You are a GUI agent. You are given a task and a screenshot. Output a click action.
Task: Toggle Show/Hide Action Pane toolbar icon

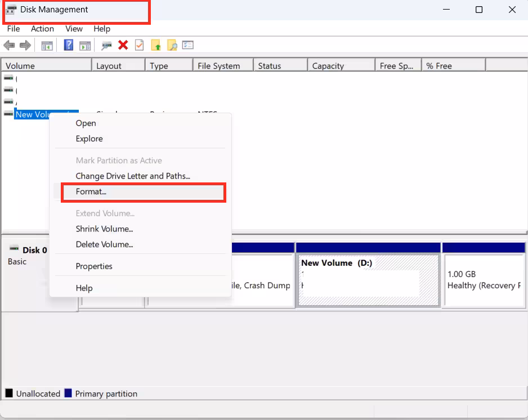click(x=85, y=46)
